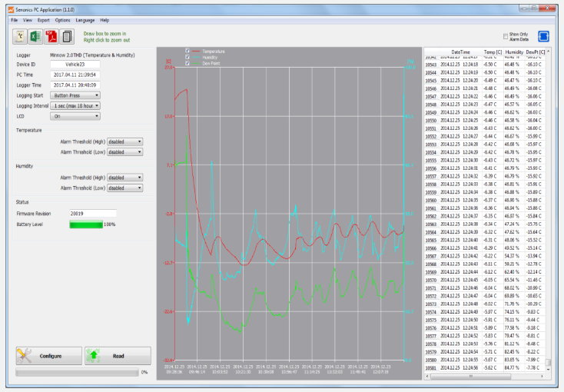Click the 0% read progress bar

click(x=77, y=373)
